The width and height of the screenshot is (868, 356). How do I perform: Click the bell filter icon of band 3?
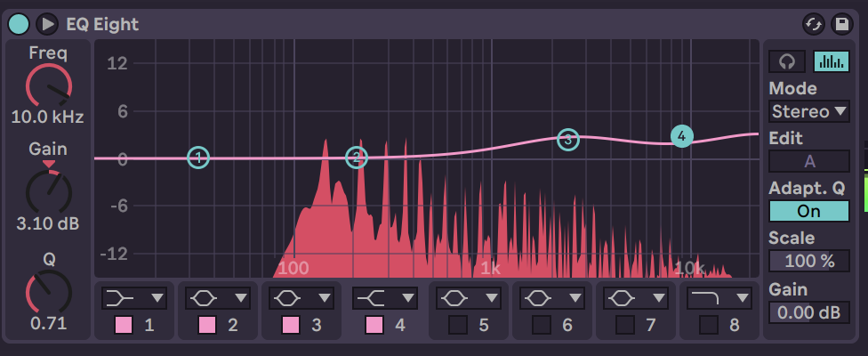click(286, 298)
